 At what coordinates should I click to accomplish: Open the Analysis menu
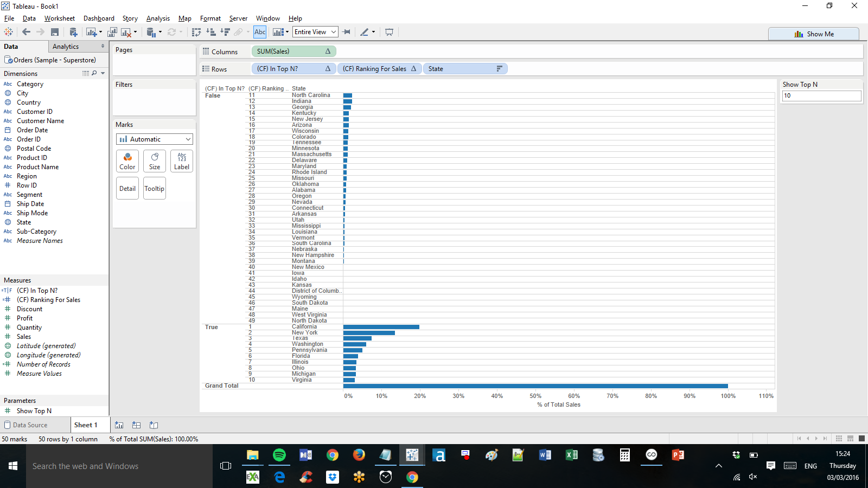(x=158, y=18)
